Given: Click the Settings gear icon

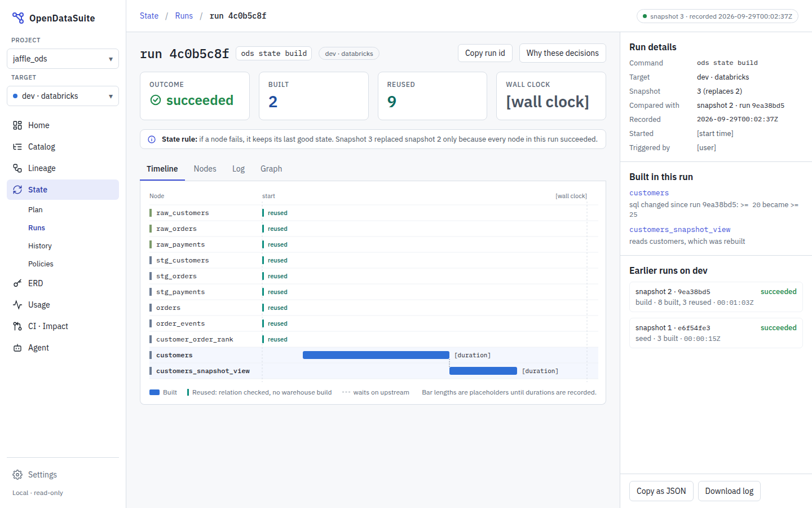Looking at the screenshot, I should [x=17, y=475].
